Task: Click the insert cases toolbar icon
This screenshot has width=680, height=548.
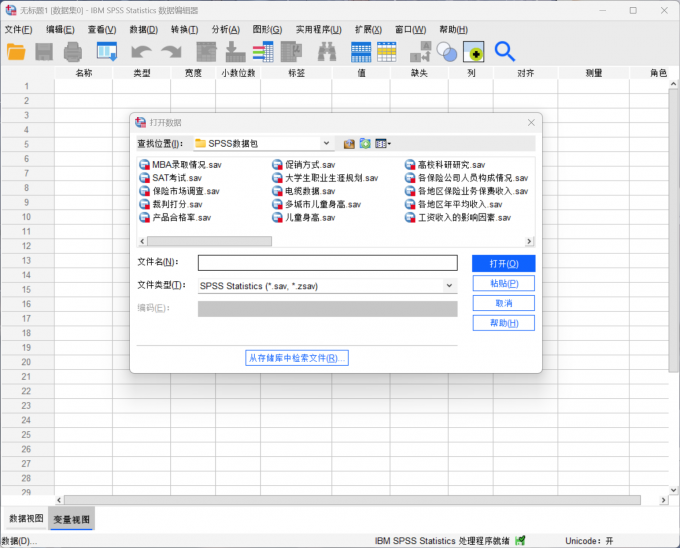Action: coord(361,52)
